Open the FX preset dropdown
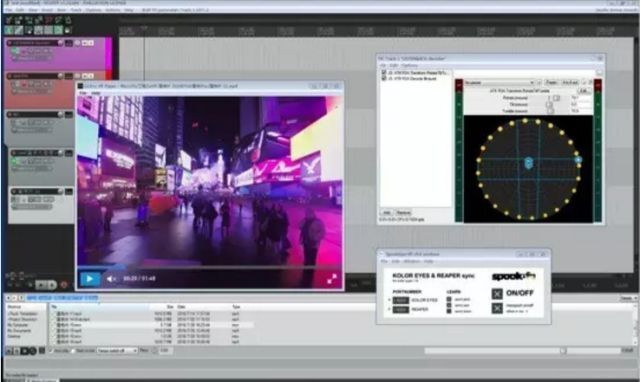Screen dimensions: 640x382 point(499,83)
